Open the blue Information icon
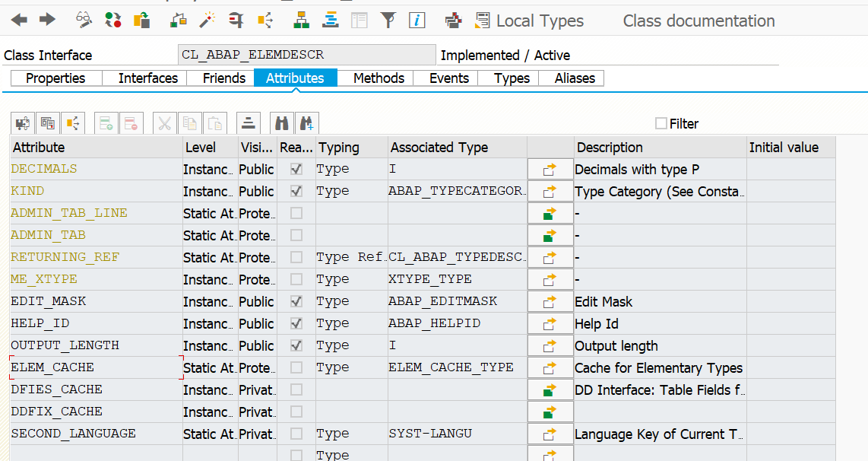 click(417, 21)
